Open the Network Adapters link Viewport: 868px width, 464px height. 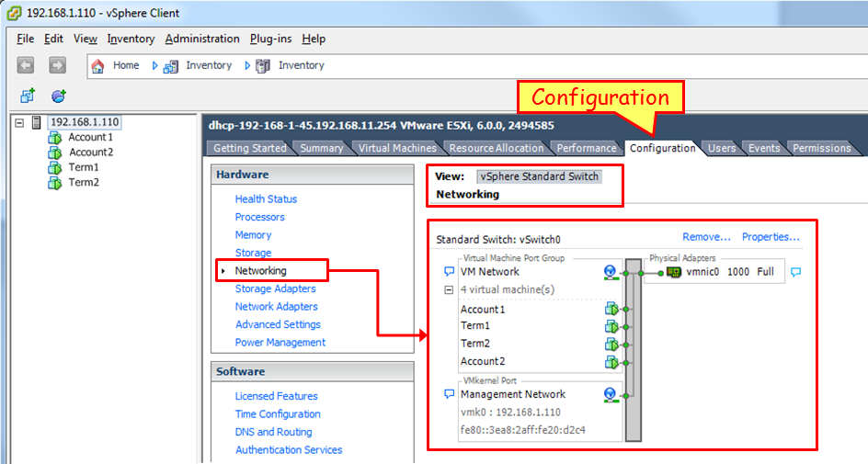point(276,306)
